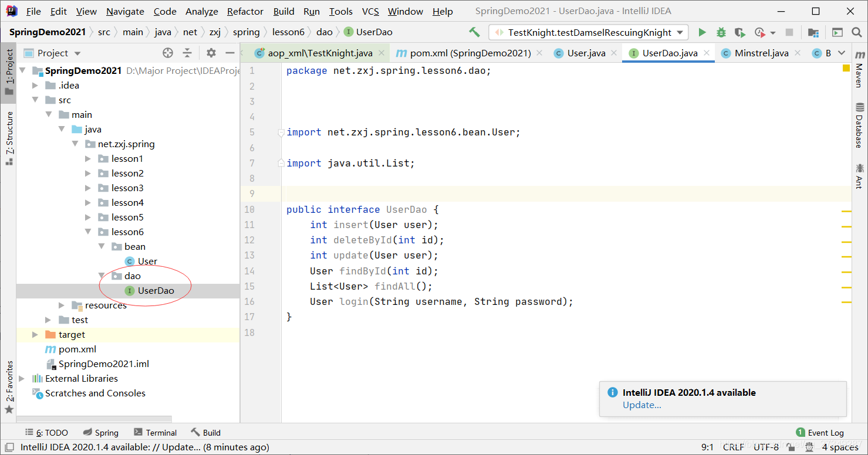The height and width of the screenshot is (455, 868).
Task: Open the TODO tool window
Action: coord(46,433)
